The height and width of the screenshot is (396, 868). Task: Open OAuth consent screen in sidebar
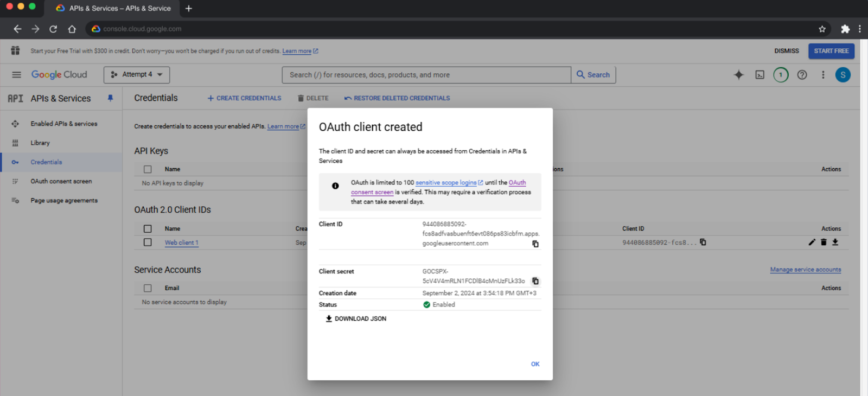click(61, 181)
